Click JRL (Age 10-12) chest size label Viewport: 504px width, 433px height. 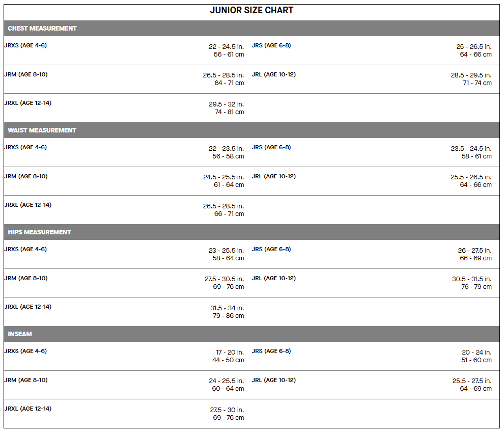(x=273, y=74)
